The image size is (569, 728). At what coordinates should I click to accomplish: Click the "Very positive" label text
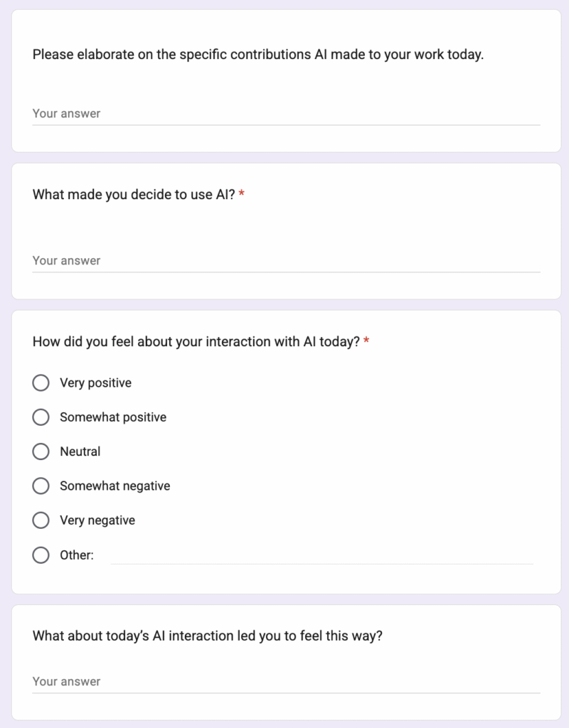pos(95,383)
